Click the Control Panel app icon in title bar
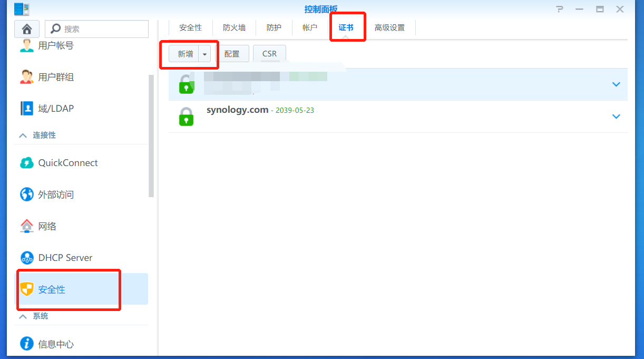Screen dimensions: 644x359 click(22, 9)
